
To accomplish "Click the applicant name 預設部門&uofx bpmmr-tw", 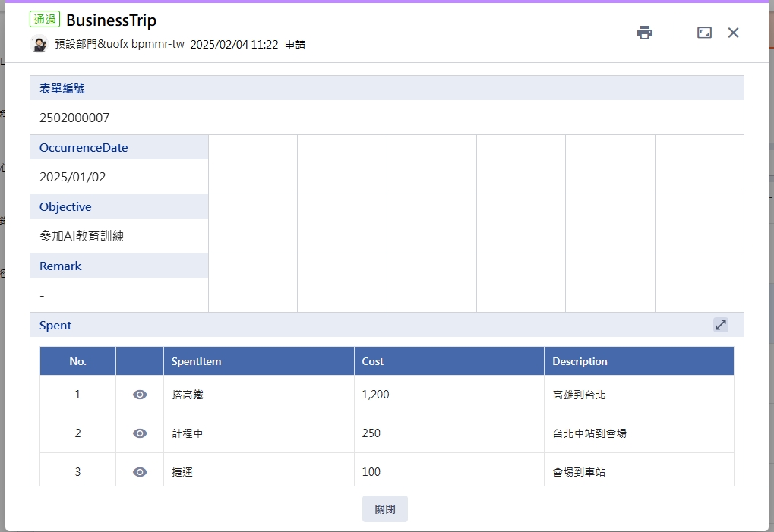I will point(119,45).
